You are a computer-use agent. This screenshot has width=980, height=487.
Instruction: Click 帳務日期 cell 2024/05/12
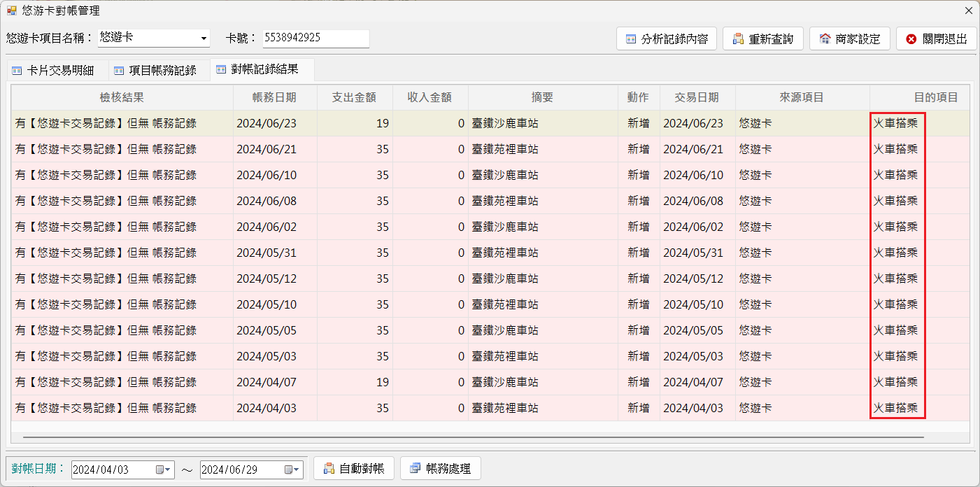275,278
